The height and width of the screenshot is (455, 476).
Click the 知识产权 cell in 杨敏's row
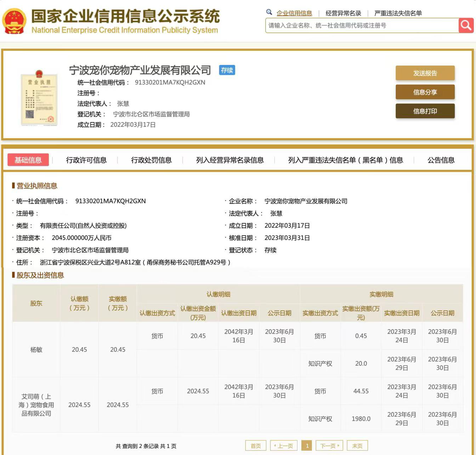320,364
